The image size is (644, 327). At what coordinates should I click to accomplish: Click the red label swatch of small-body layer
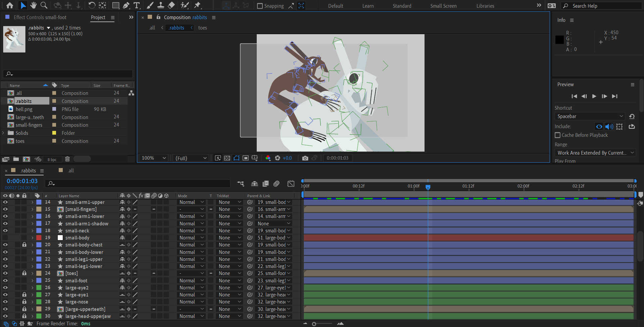(39, 238)
